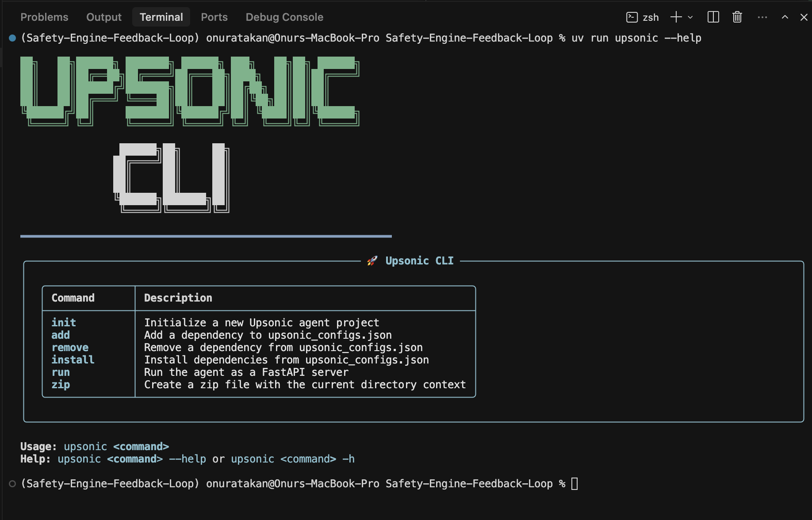Viewport: 812px width, 520px height.
Task: Click the remove command link
Action: click(x=69, y=347)
